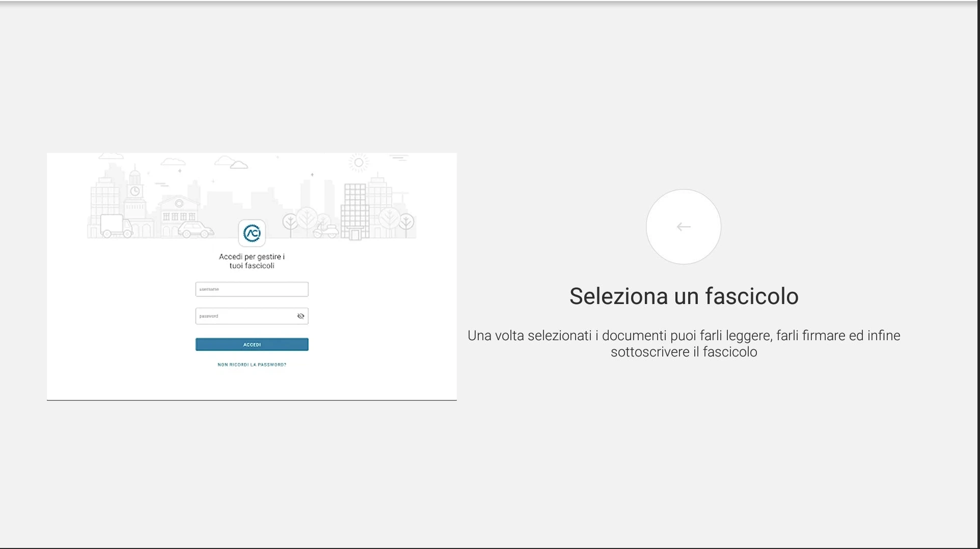Select the delivery truck illustration

click(116, 226)
